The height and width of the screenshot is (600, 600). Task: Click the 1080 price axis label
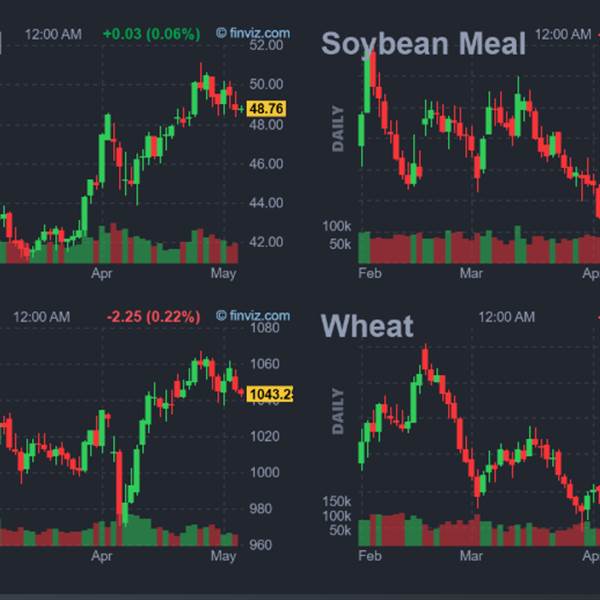coord(264,328)
